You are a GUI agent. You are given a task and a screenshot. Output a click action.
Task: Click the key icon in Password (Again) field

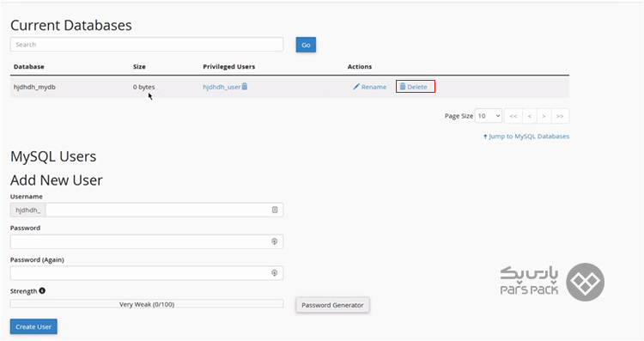coord(275,273)
